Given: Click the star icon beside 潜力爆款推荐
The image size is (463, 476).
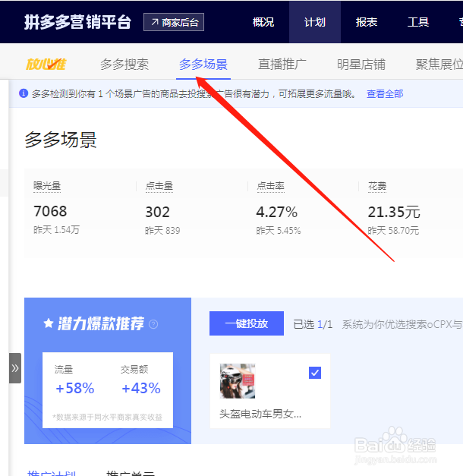Looking at the screenshot, I should click(x=49, y=323).
